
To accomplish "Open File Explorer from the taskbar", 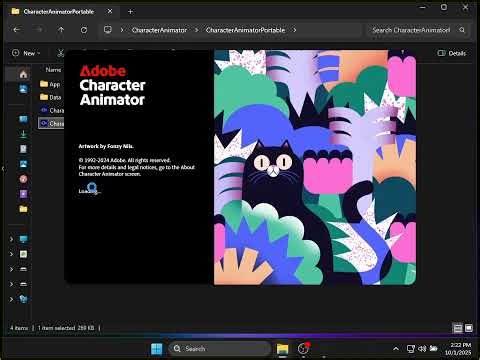I will 282,349.
